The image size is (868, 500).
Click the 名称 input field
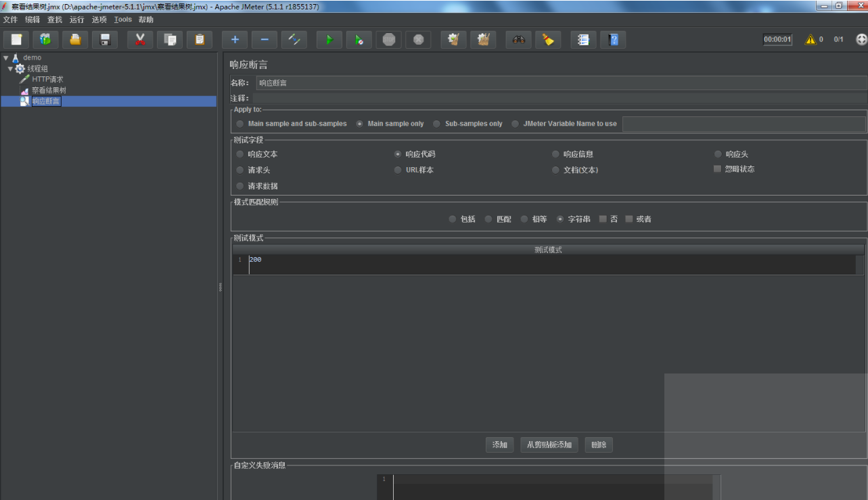coord(561,83)
